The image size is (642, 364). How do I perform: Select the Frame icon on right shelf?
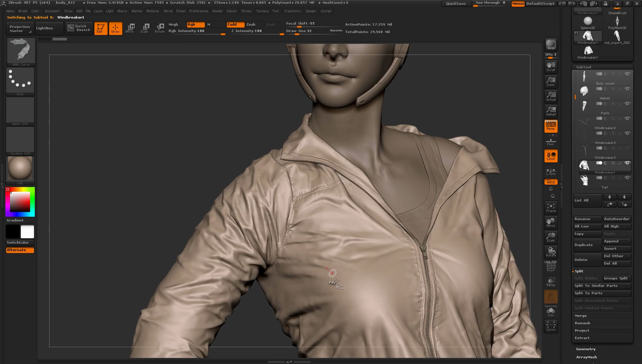click(x=551, y=207)
